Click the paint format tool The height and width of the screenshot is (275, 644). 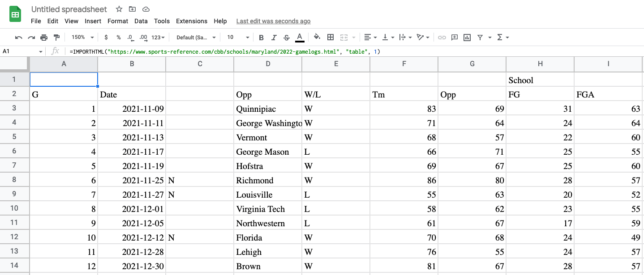coord(56,37)
